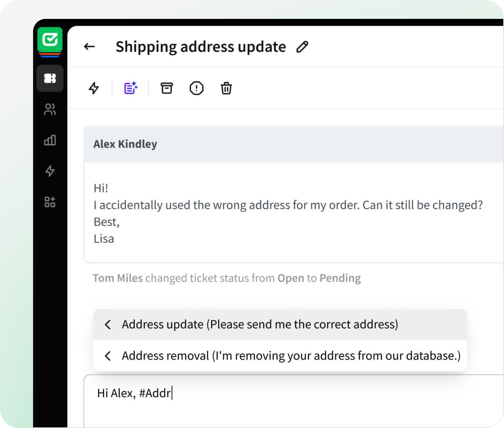Click into the reply box with Hi Alex

tap(293, 401)
